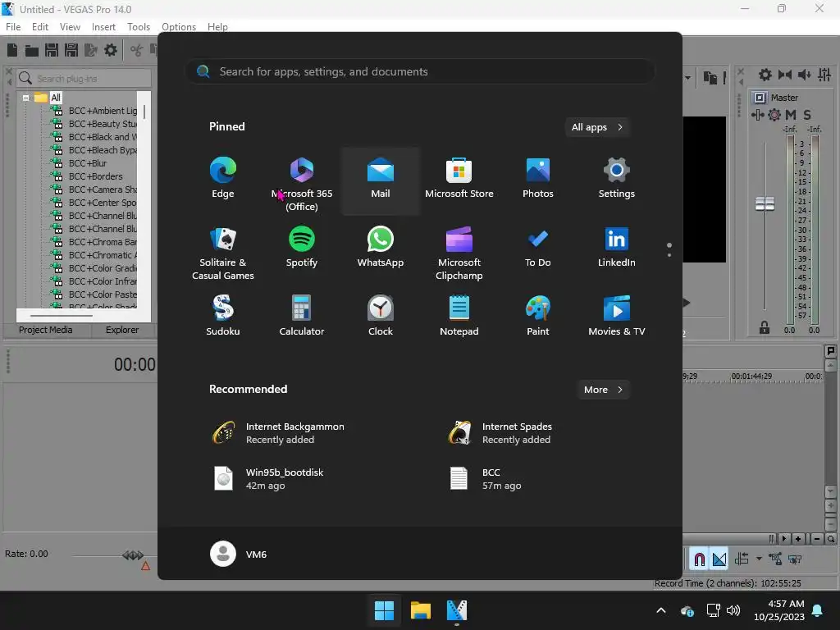Click the Save icon in VEGAS toolbar
Screen dimensions: 840x630
[x=52, y=50]
